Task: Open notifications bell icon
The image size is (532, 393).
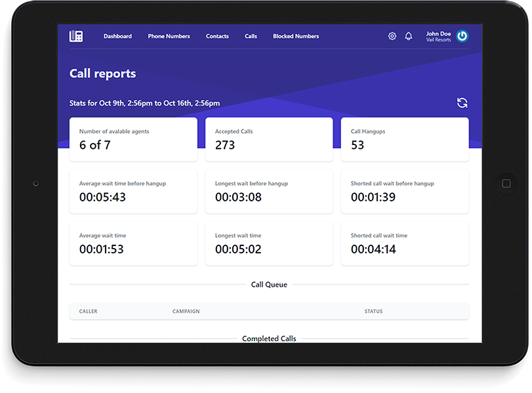Action: point(409,36)
